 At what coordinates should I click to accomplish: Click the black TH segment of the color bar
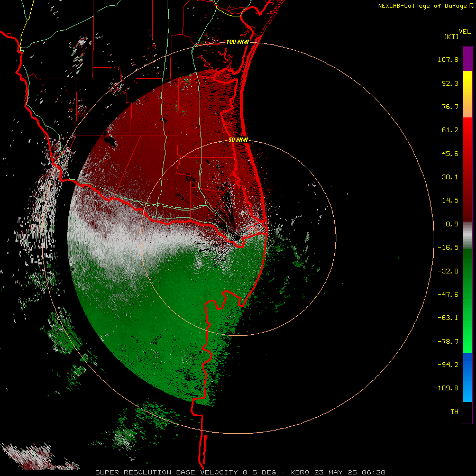467,412
